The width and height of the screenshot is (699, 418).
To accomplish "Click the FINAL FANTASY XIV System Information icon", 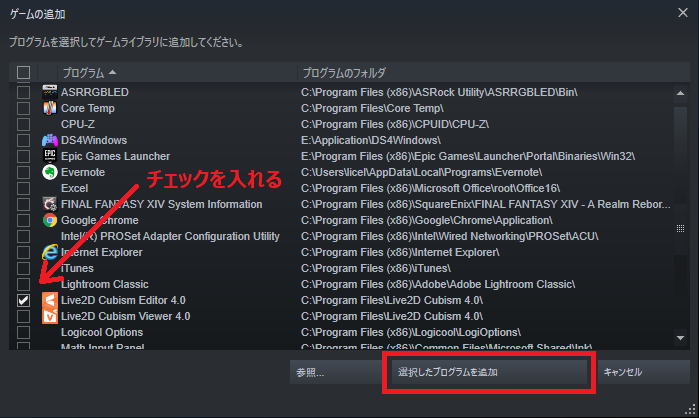I will pos(49,205).
